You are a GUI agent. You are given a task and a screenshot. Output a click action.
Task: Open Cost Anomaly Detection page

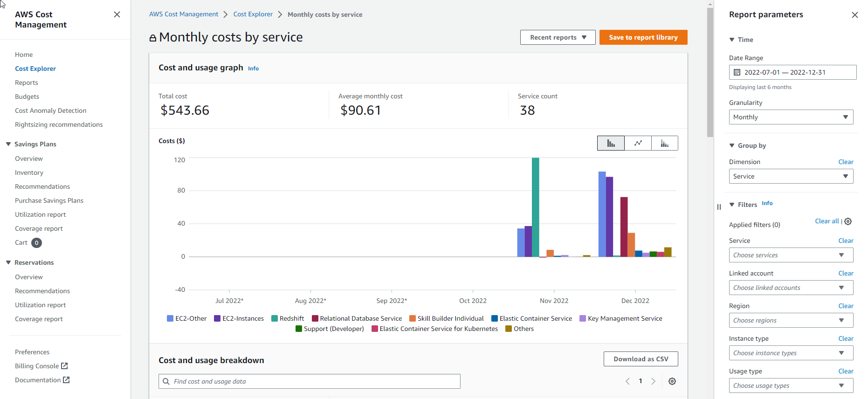51,110
